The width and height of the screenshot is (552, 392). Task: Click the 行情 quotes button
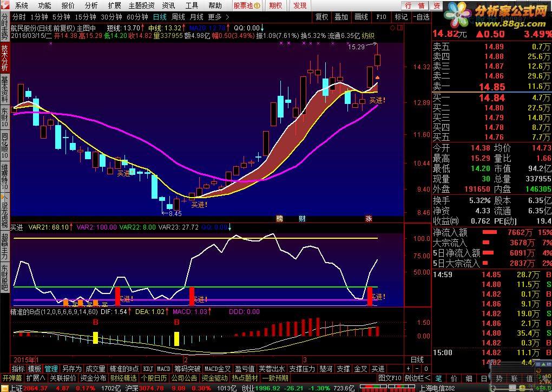[415, 5]
